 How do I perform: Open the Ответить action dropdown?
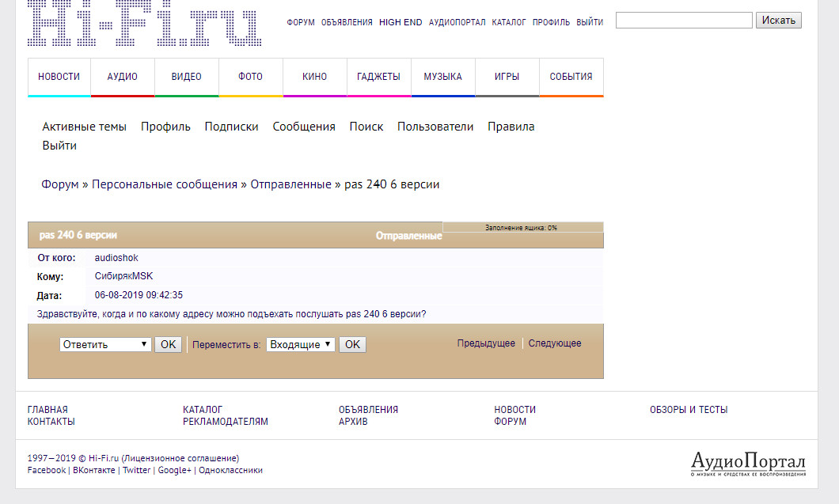pyautogui.click(x=106, y=344)
